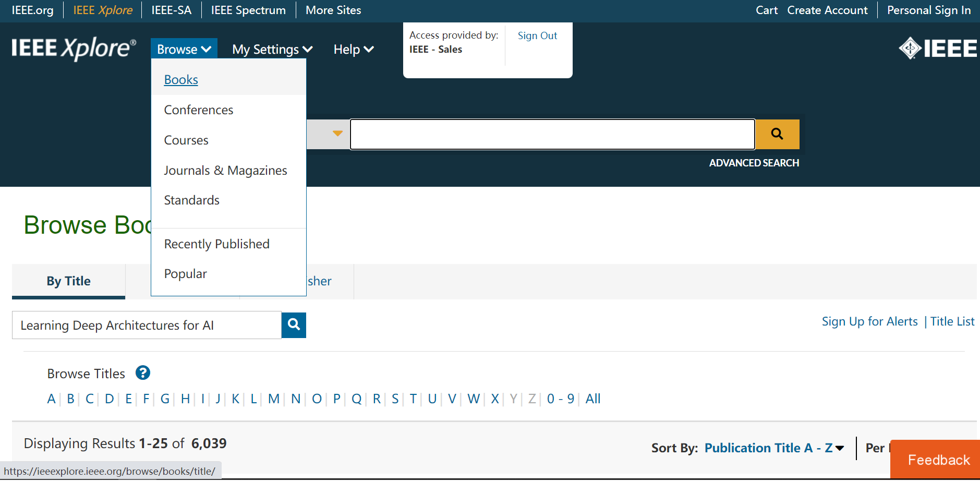
Task: Click the main global search input field
Action: [x=552, y=134]
